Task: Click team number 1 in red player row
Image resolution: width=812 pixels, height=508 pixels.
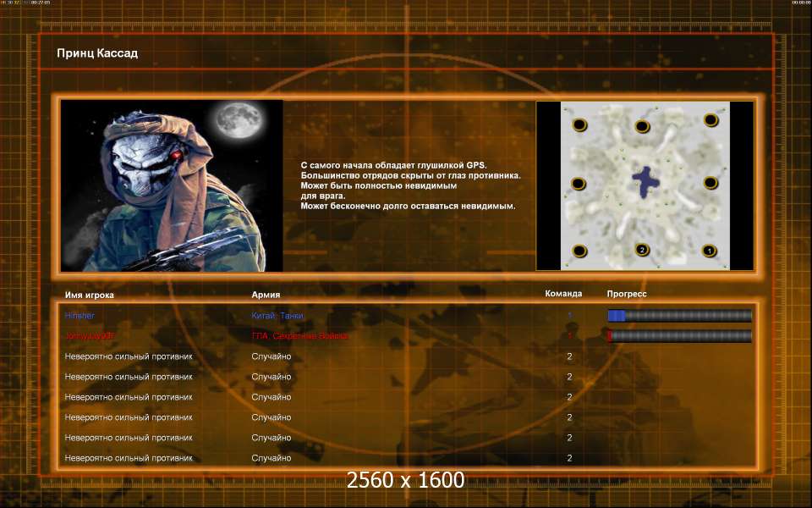Action: tap(569, 336)
